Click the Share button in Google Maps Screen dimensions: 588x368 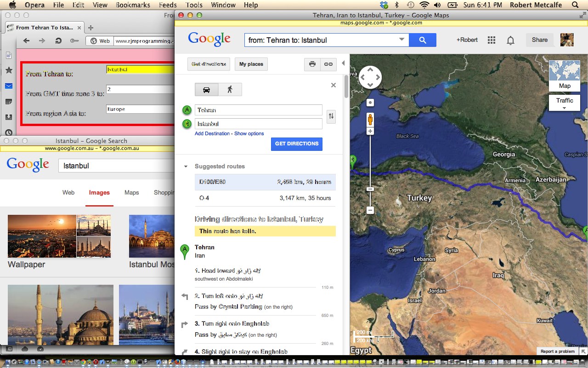(x=540, y=40)
